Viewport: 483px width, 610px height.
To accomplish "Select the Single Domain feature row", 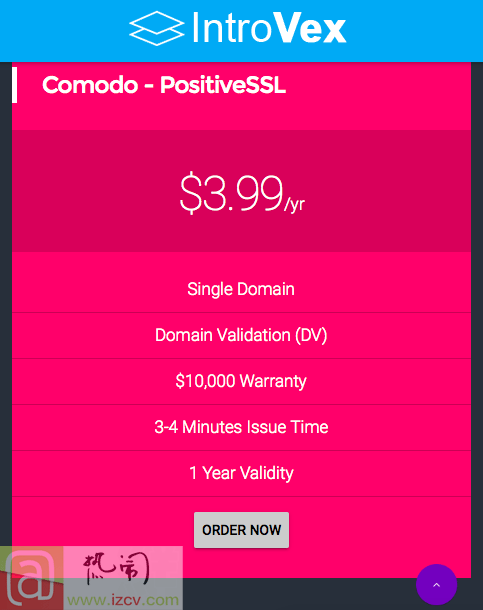I will (x=241, y=289).
